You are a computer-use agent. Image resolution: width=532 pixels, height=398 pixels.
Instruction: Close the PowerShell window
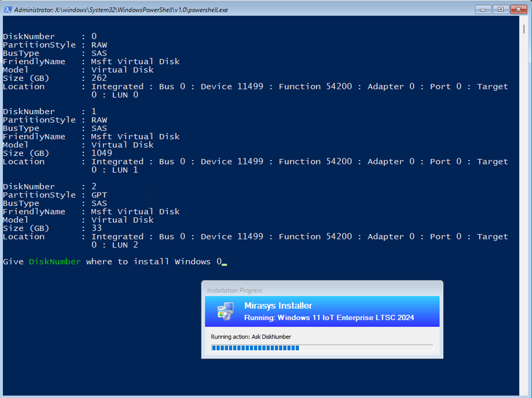pos(518,9)
